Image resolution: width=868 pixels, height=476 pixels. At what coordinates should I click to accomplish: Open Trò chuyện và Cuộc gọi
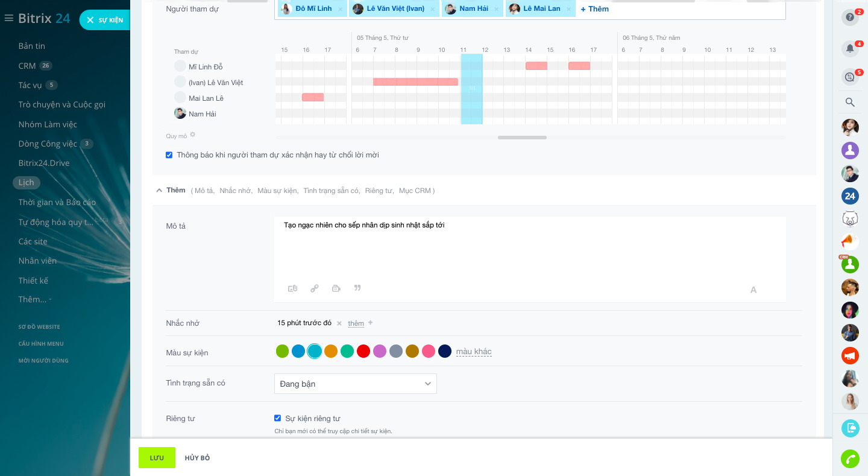coord(62,104)
